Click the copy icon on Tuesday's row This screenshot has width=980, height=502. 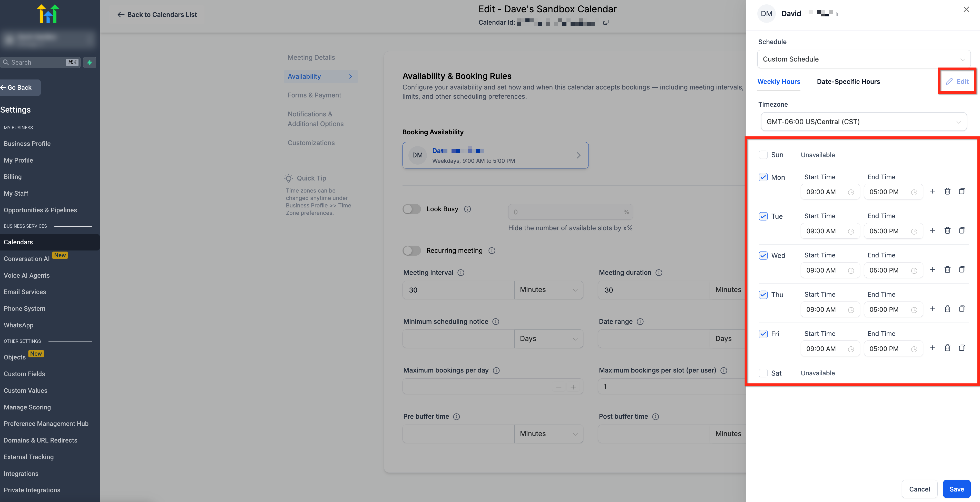[x=962, y=230]
